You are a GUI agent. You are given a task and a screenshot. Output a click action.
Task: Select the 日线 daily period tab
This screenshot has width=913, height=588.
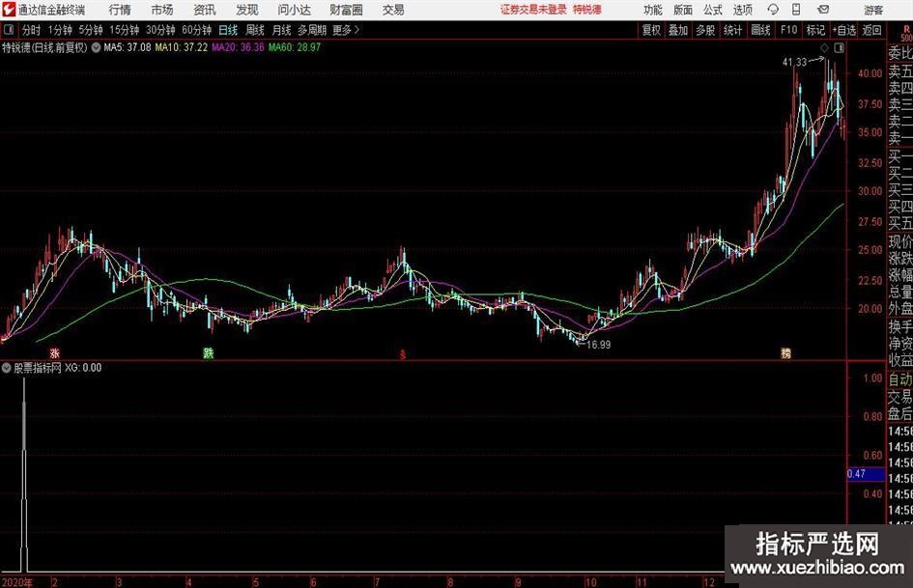tap(228, 30)
